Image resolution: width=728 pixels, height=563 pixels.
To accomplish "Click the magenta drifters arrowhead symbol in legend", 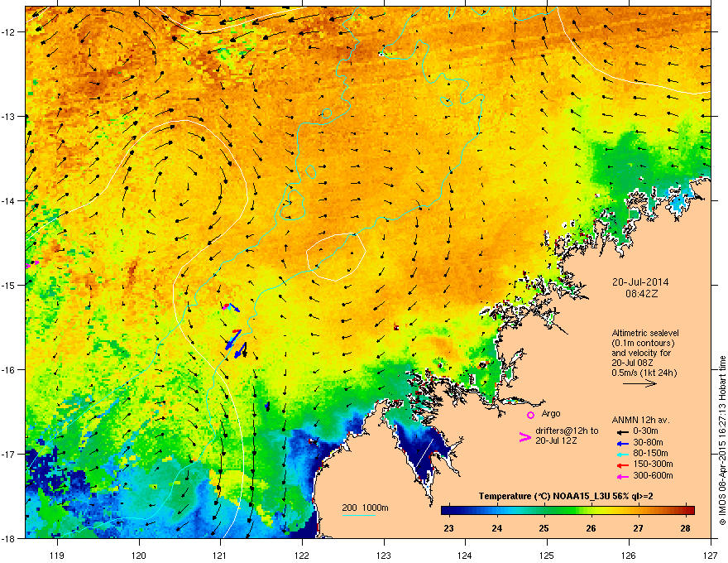I will click(525, 437).
